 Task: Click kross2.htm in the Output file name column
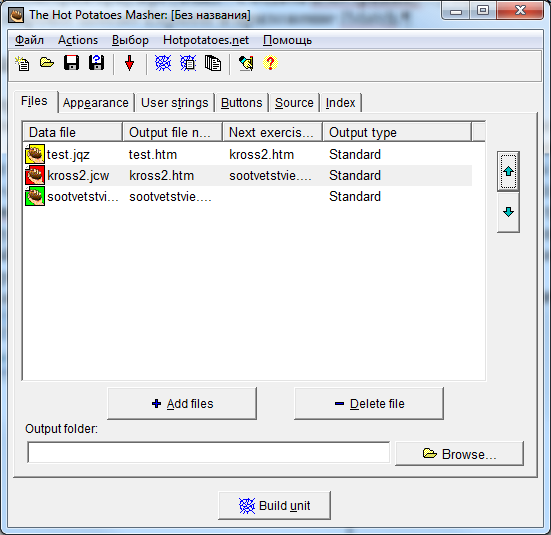[162, 175]
